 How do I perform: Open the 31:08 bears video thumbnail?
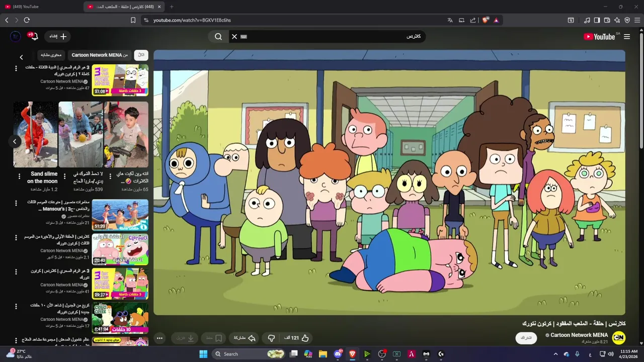coord(120,80)
